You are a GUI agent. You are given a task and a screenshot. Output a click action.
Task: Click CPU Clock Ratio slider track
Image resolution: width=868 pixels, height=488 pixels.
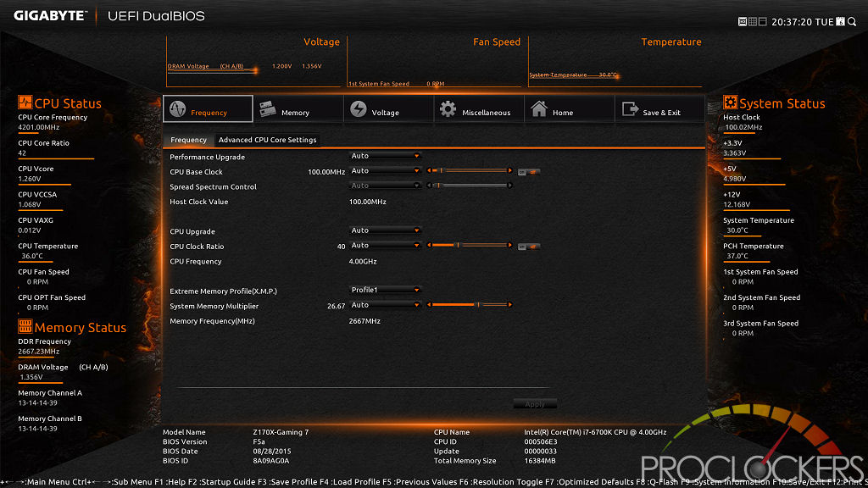470,245
